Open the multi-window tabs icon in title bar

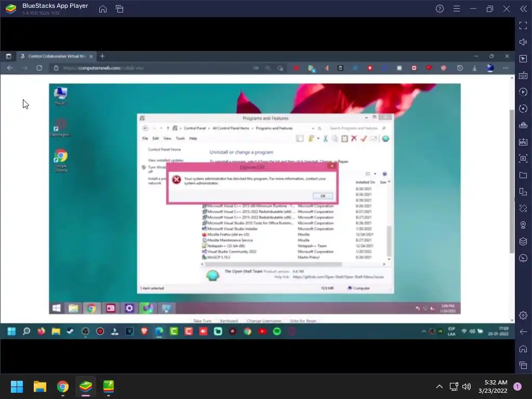[x=119, y=9]
